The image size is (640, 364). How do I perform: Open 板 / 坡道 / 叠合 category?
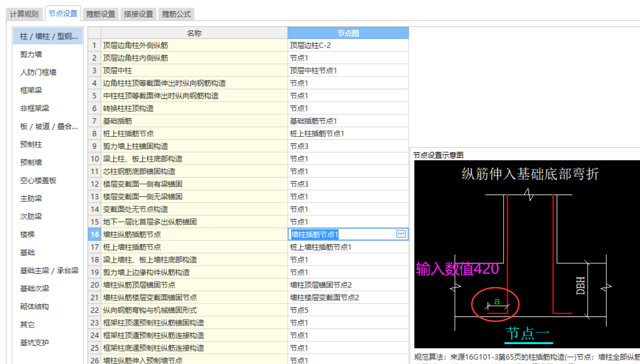(48, 126)
